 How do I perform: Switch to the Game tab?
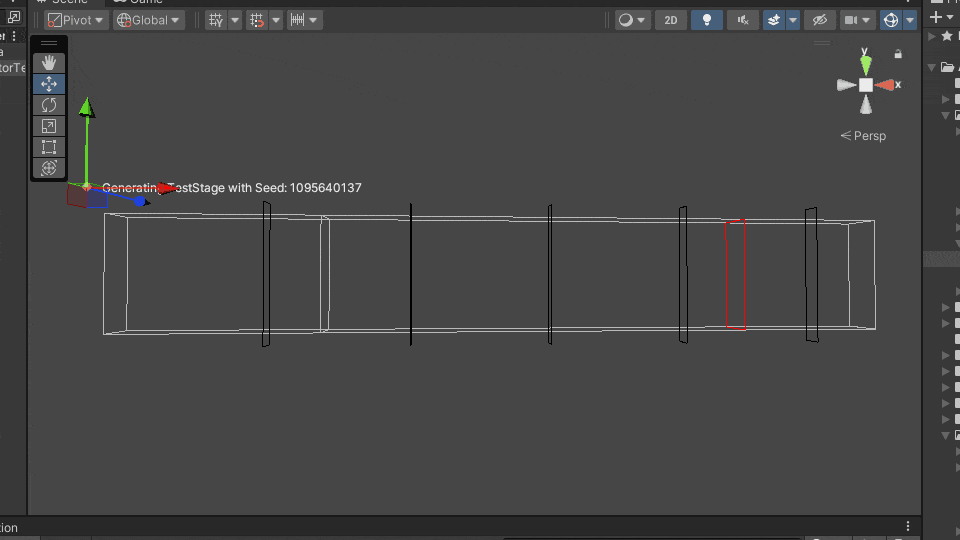[x=146, y=2]
